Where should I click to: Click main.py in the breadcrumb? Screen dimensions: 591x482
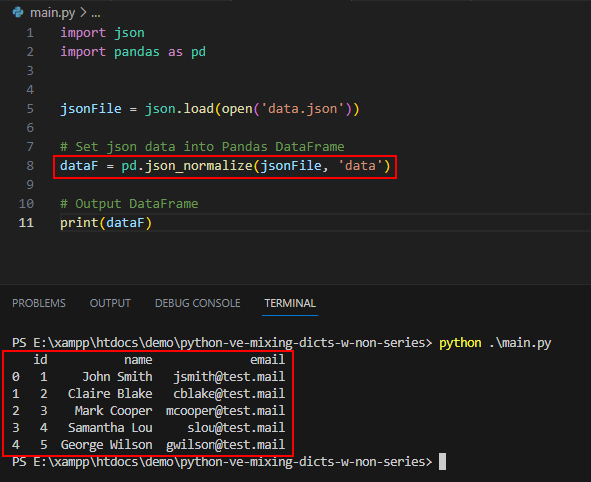(x=52, y=13)
